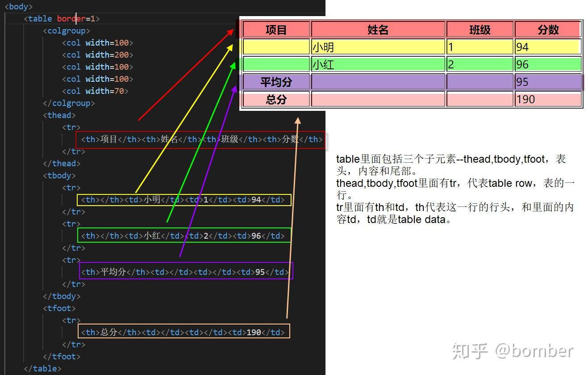Click the opening <body> tag in code

pos(18,7)
